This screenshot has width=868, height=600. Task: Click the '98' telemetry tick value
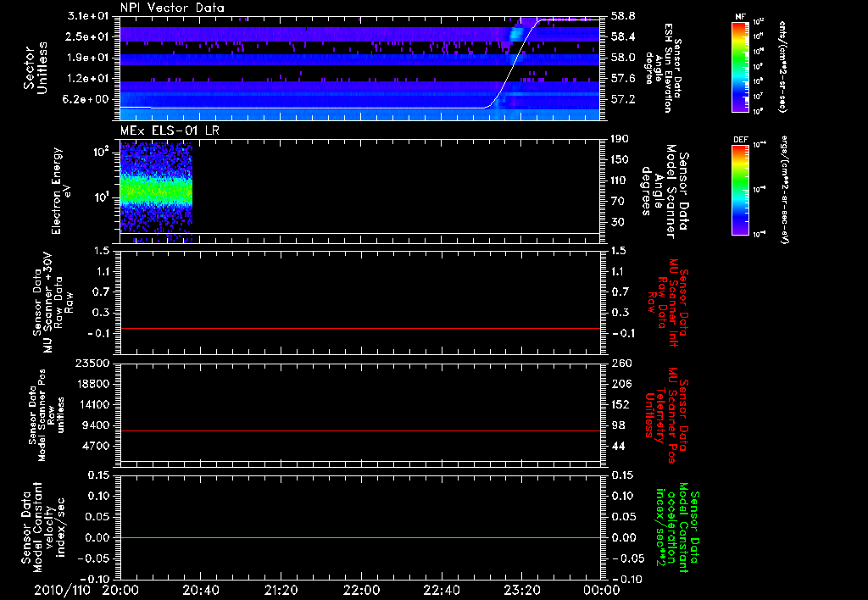(x=618, y=425)
